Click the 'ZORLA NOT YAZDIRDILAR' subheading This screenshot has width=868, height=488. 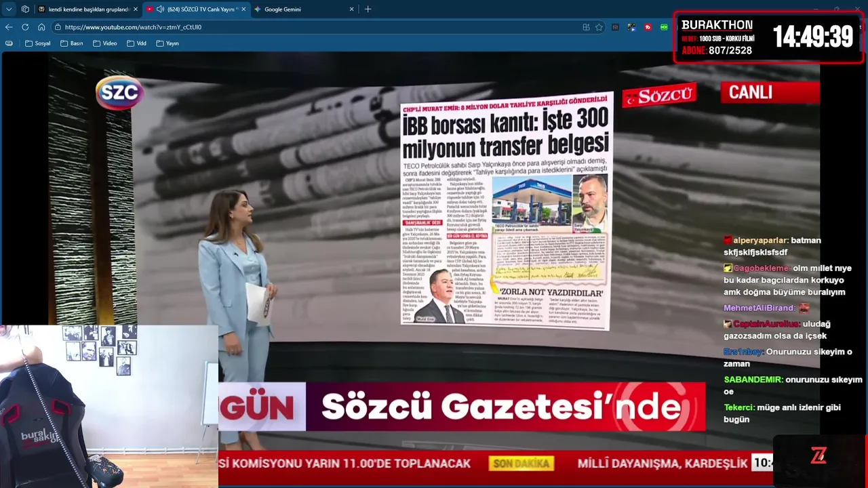[551, 293]
